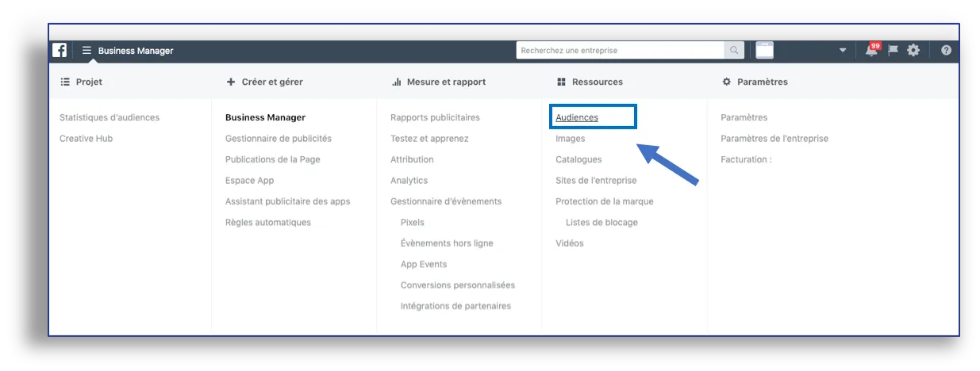This screenshot has height=371, width=980.
Task: Click the Facebook logo icon
Action: pyautogui.click(x=60, y=50)
